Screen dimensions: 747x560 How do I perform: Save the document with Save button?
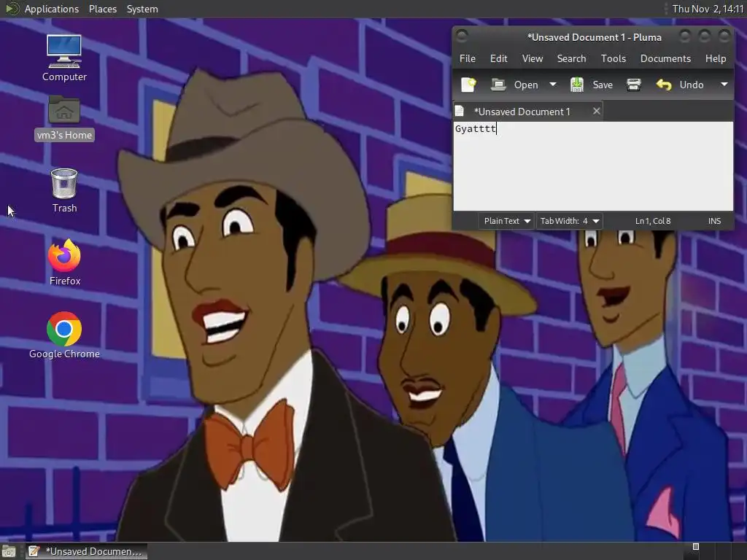coord(591,85)
